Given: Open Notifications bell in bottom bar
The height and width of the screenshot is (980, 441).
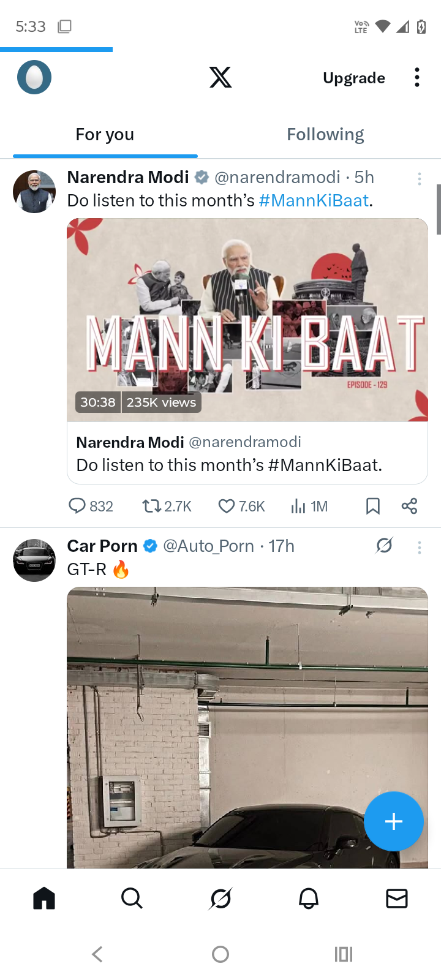Looking at the screenshot, I should point(309,899).
